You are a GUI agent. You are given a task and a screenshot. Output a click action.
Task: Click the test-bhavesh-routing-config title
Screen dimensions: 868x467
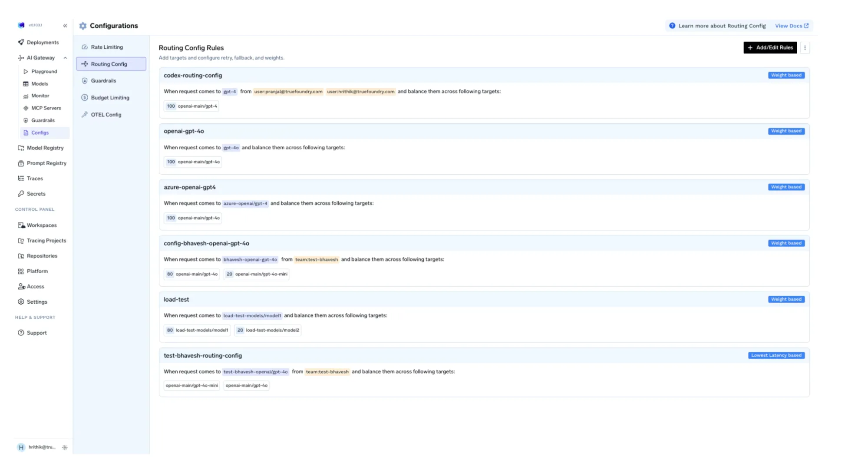tap(203, 356)
